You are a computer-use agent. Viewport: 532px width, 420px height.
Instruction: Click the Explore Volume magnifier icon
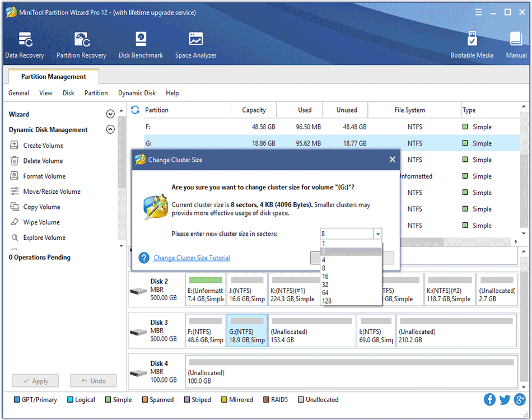tap(14, 237)
